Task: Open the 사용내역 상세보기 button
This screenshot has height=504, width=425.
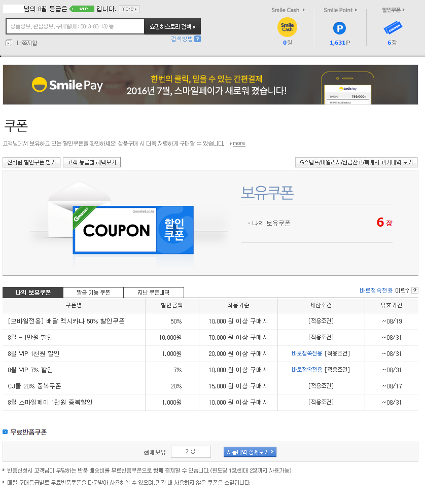Action: pyautogui.click(x=250, y=452)
